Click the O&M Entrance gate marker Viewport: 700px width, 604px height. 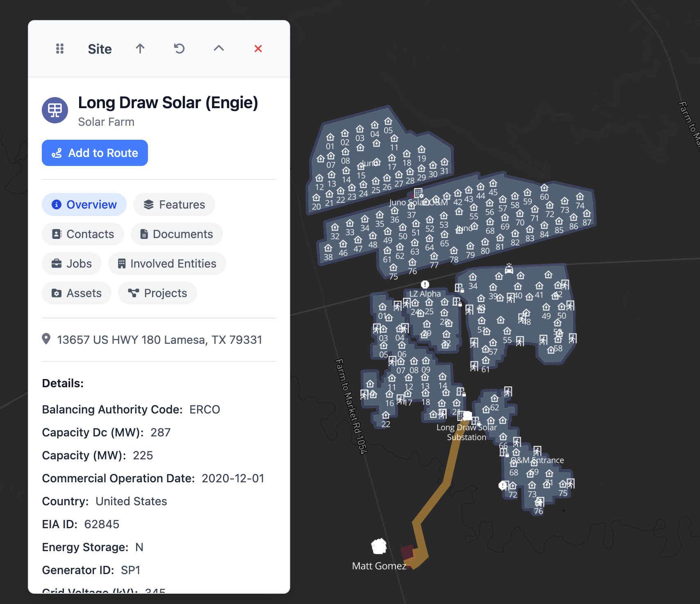coord(537,451)
